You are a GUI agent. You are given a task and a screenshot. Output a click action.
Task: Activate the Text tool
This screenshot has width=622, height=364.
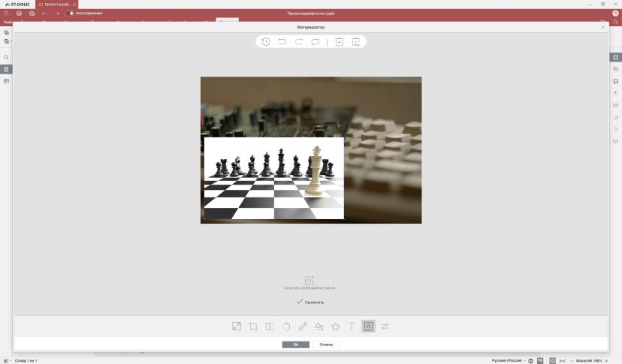tap(352, 326)
